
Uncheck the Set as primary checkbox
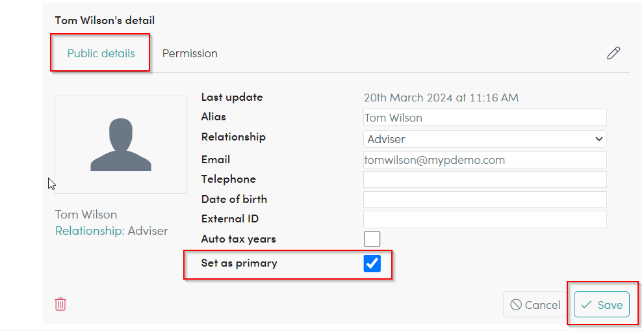pos(372,263)
